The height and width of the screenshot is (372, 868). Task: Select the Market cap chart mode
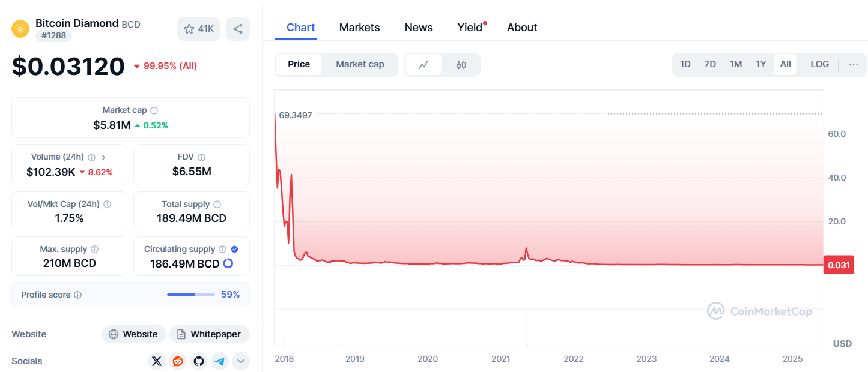coord(360,65)
